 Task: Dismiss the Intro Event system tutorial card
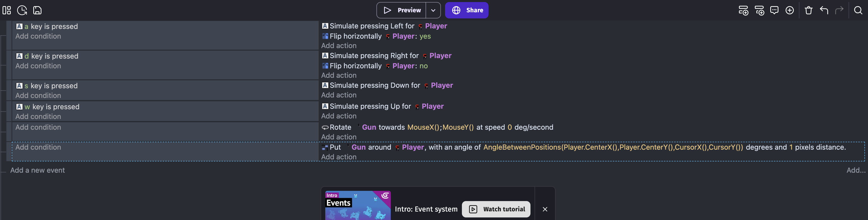(545, 209)
